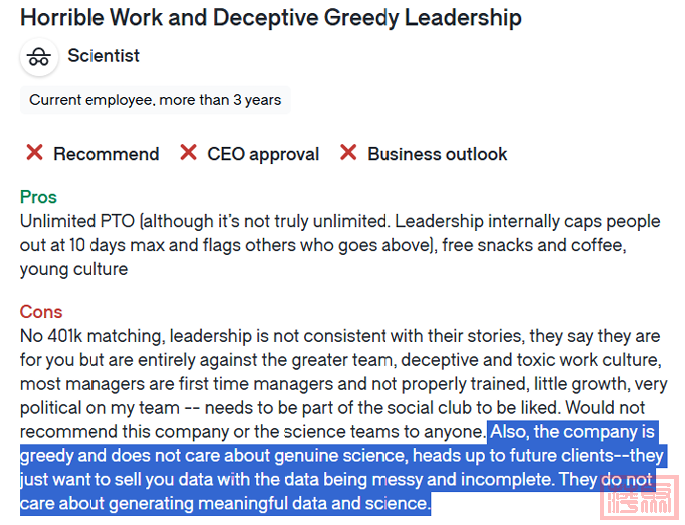Click the highlighted 'Also, the company is' text

[x=572, y=432]
